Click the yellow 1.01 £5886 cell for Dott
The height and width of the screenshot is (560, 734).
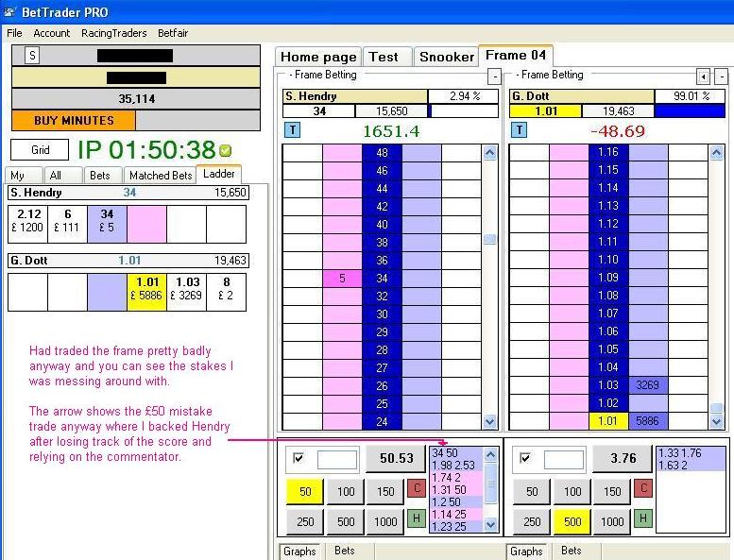point(147,293)
